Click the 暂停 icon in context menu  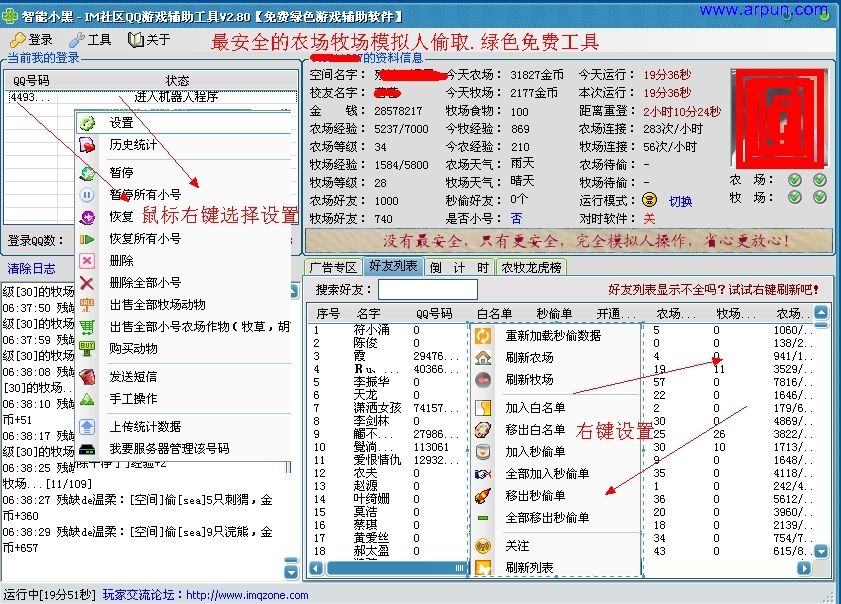pyautogui.click(x=87, y=173)
